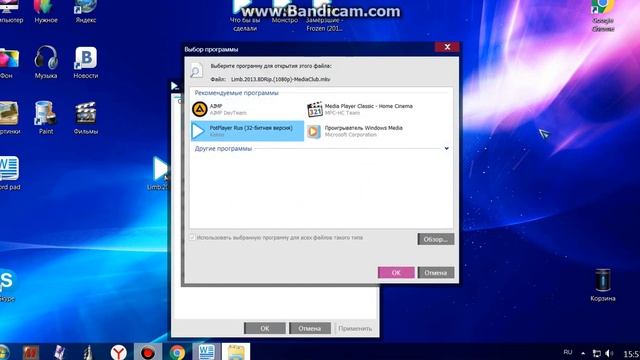Image resolution: width=640 pixels, height=360 pixels.
Task: Open the yellow notes icon in taskbar
Action: point(236,352)
